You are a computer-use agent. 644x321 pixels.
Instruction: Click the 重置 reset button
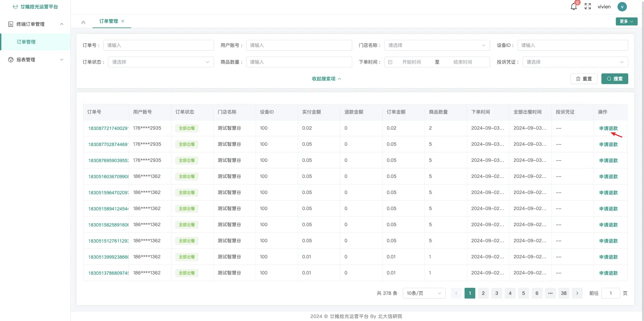click(584, 79)
